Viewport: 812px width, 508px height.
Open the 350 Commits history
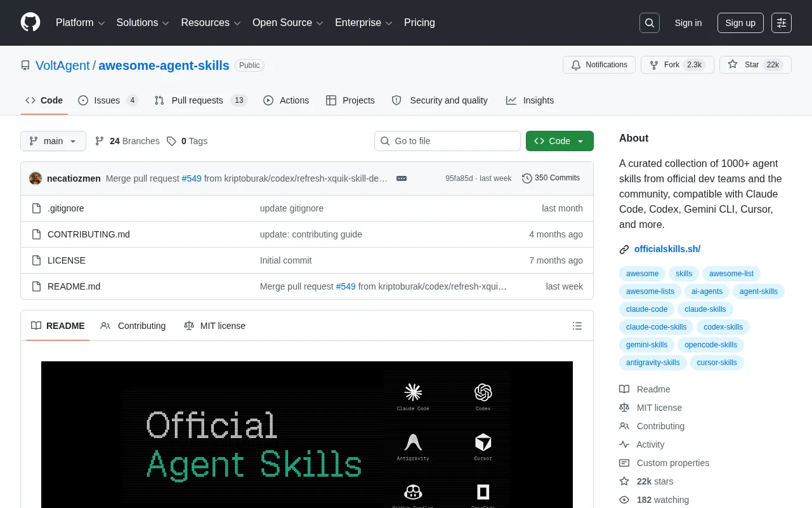coord(551,178)
